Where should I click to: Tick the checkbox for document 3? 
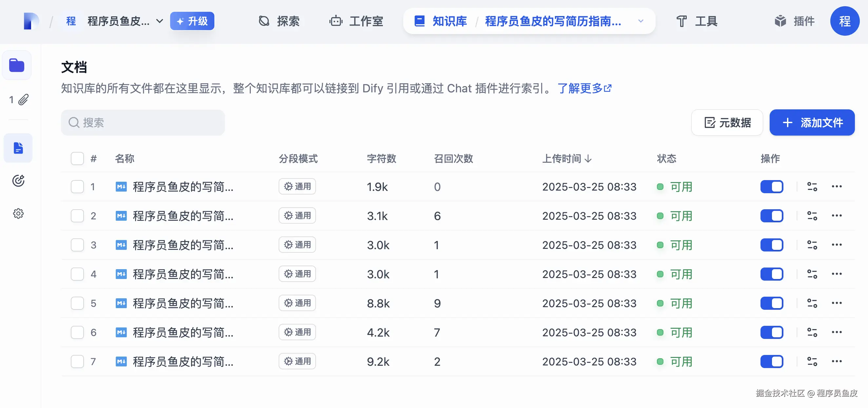coord(77,245)
